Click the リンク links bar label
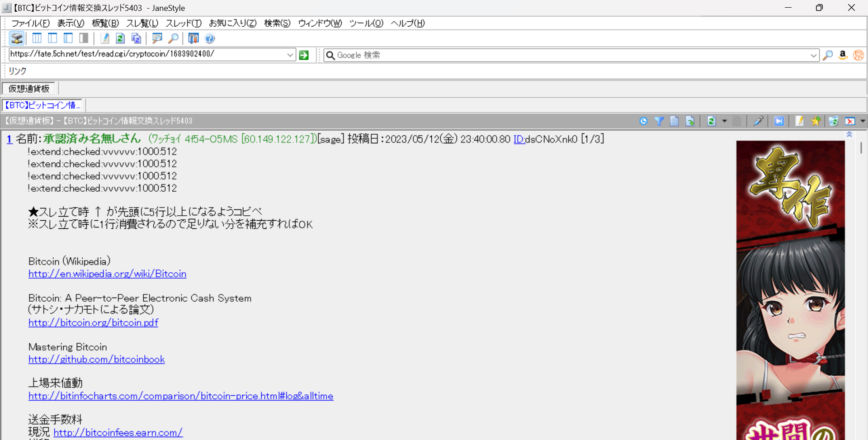 point(18,71)
